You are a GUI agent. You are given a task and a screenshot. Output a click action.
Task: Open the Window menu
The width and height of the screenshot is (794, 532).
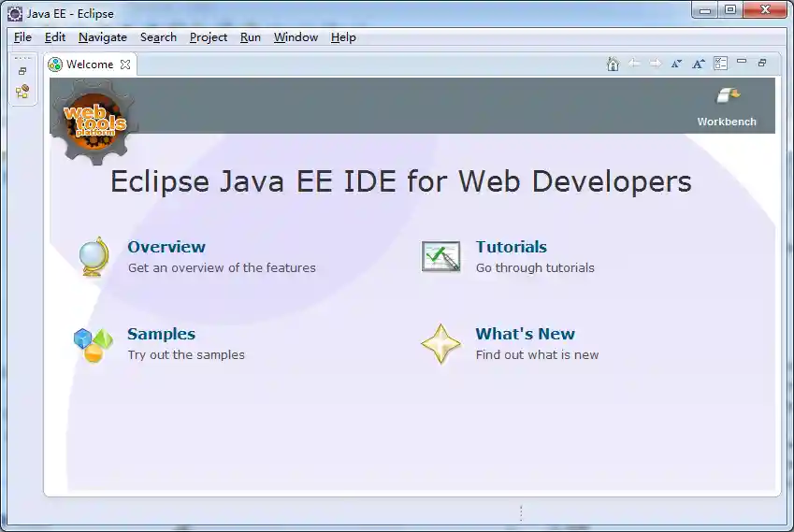pos(296,37)
